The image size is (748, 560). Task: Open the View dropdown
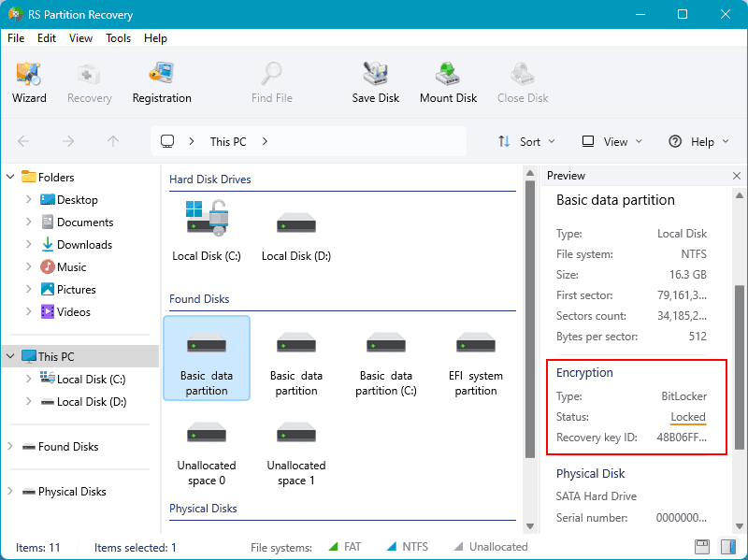(x=612, y=142)
